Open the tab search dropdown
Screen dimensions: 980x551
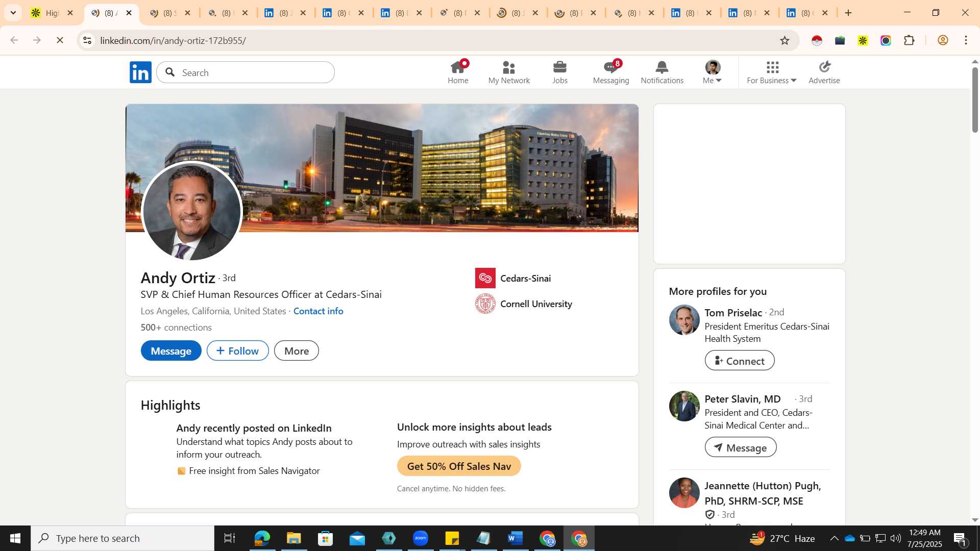pos(13,13)
